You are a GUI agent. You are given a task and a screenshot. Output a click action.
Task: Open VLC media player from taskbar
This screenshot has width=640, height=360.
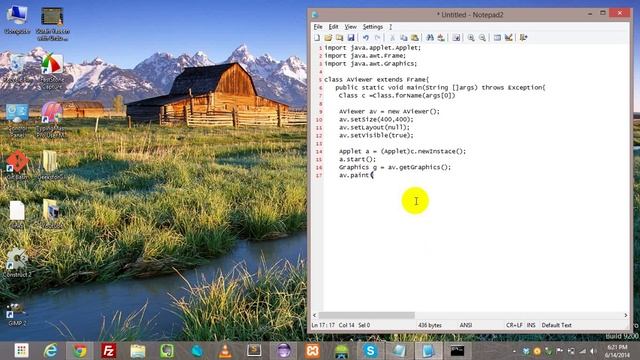point(225,351)
